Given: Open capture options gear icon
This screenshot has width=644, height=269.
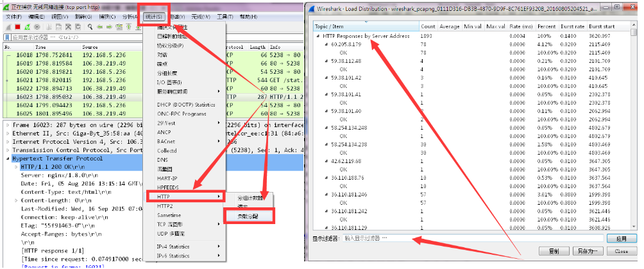Looking at the screenshot, I should pos(37,27).
